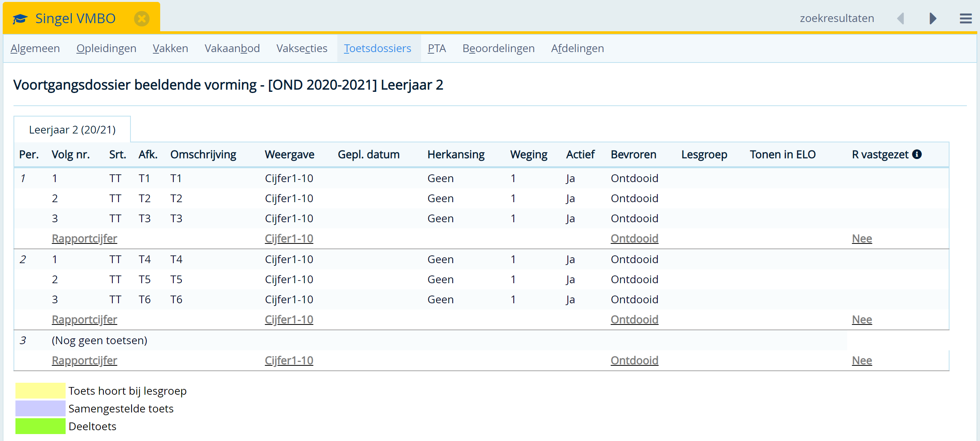980x441 pixels.
Task: Go to previous search result arrow
Action: [x=900, y=19]
